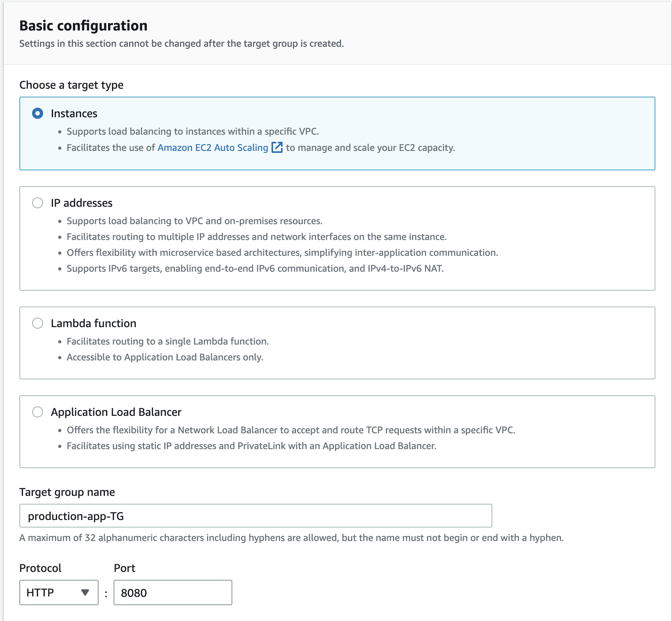Pick the Application Load Balancer radio button

click(38, 412)
